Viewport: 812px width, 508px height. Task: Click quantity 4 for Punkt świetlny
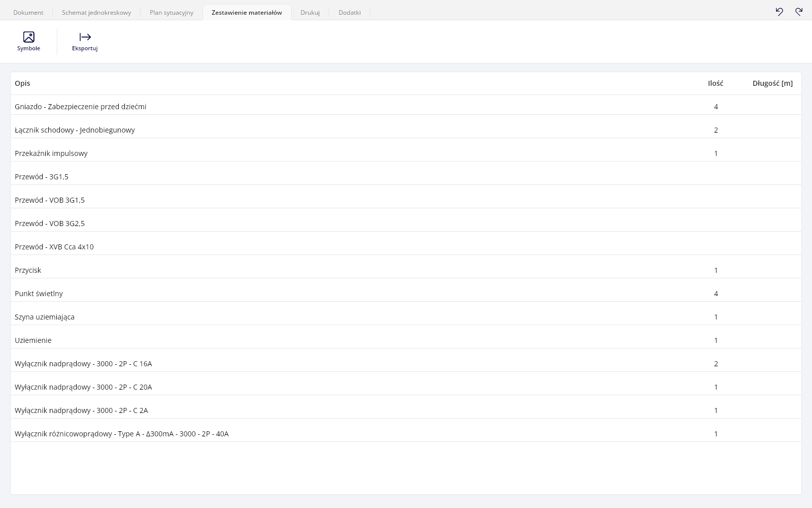point(716,294)
